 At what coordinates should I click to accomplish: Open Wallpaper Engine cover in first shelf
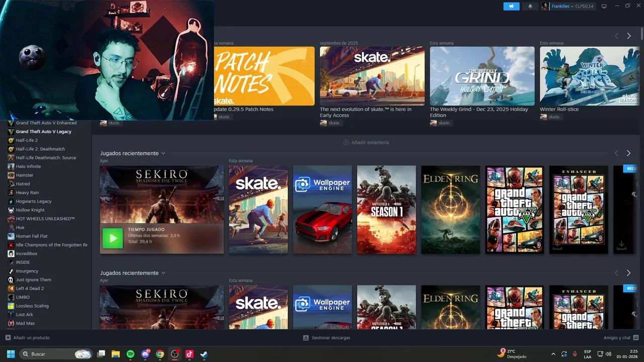click(x=323, y=210)
